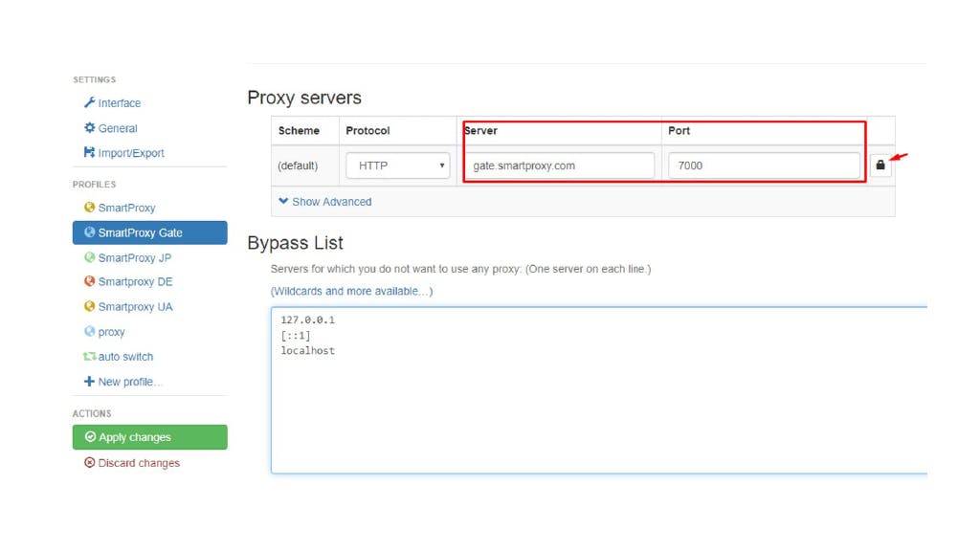Open the HTTP protocol dropdown
This screenshot has height=551, width=980.
click(x=397, y=165)
